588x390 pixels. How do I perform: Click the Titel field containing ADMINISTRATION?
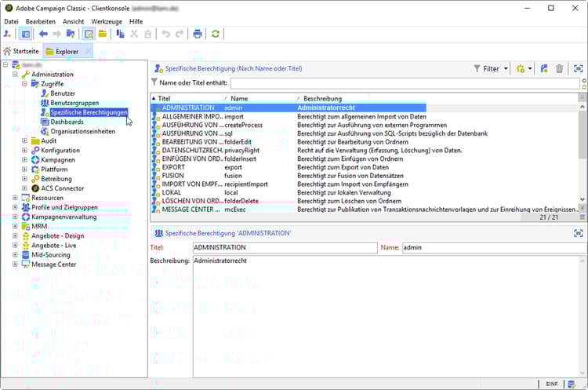point(285,248)
